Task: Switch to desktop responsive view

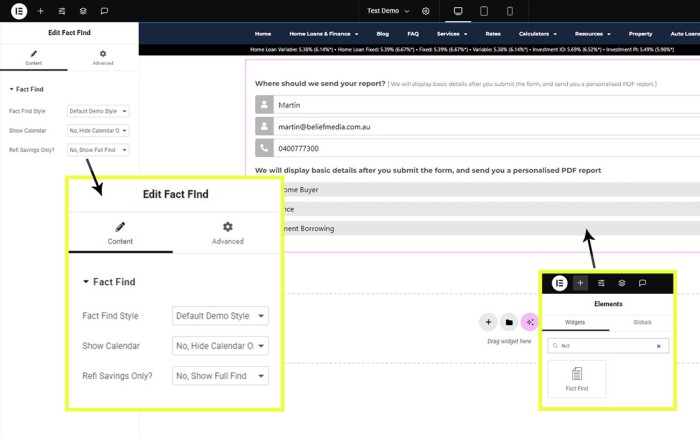Action: tap(458, 11)
